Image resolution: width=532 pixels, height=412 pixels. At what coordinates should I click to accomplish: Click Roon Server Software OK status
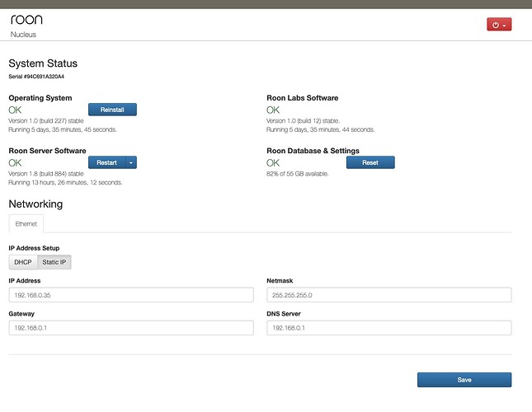(x=15, y=163)
